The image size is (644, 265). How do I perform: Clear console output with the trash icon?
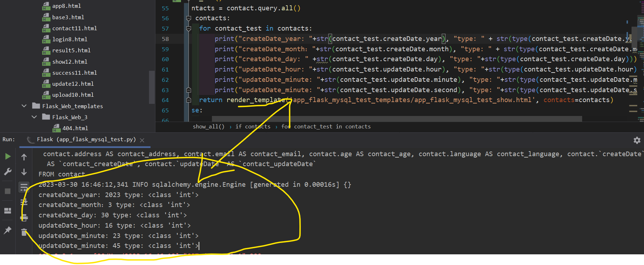click(x=24, y=232)
